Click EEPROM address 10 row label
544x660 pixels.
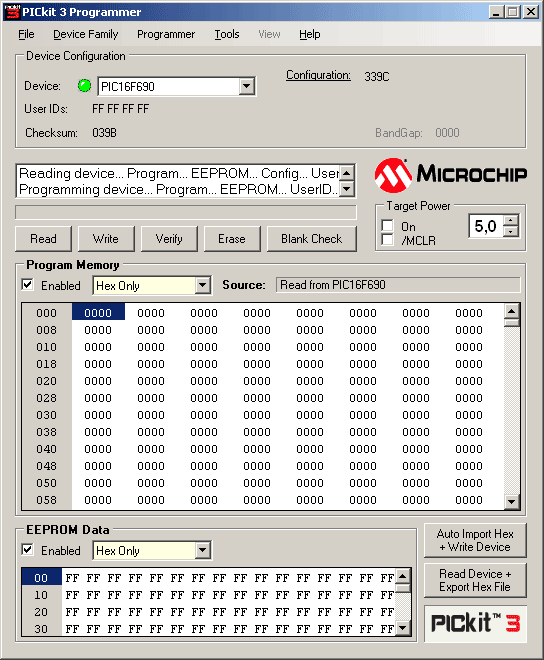tap(41, 595)
